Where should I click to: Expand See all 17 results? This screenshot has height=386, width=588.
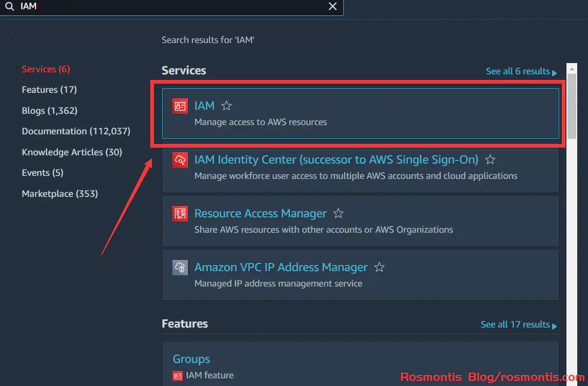tap(519, 324)
